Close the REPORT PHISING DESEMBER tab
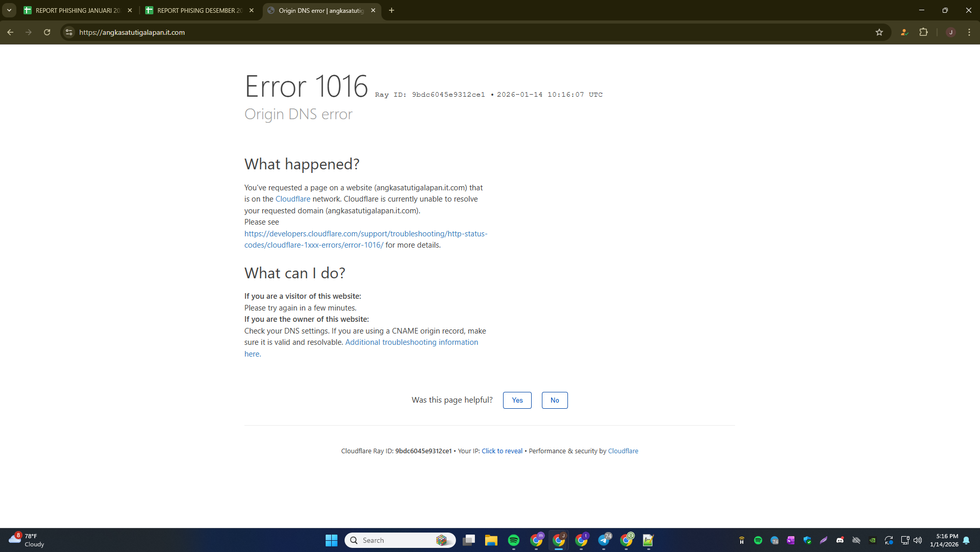This screenshot has width=980, height=552. [x=252, y=10]
